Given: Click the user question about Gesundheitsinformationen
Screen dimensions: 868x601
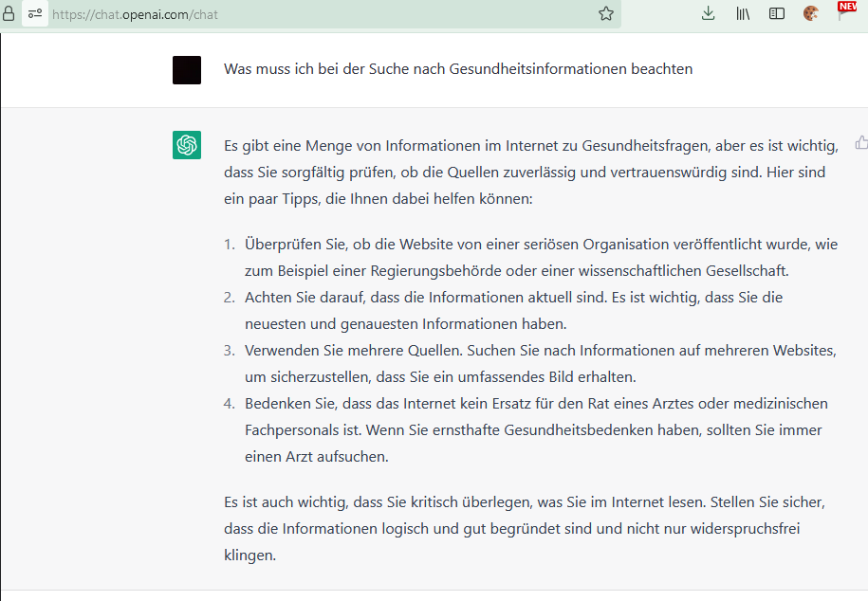Looking at the screenshot, I should 458,69.
